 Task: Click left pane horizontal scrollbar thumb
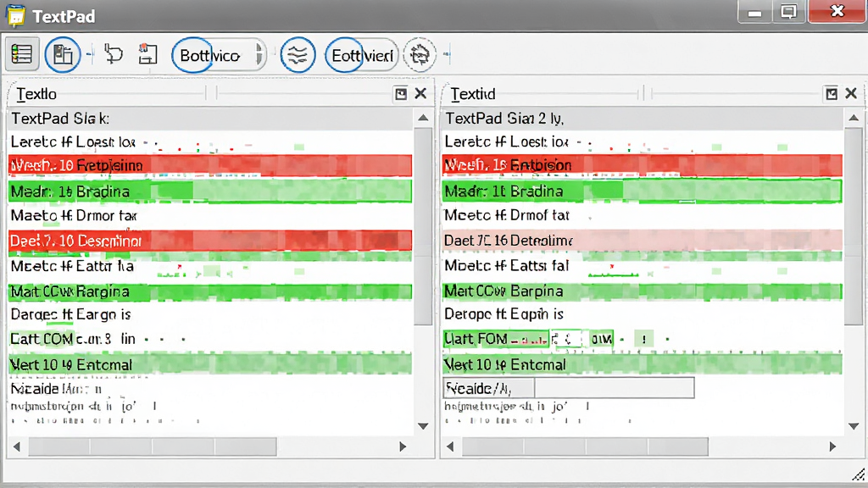coord(153,446)
